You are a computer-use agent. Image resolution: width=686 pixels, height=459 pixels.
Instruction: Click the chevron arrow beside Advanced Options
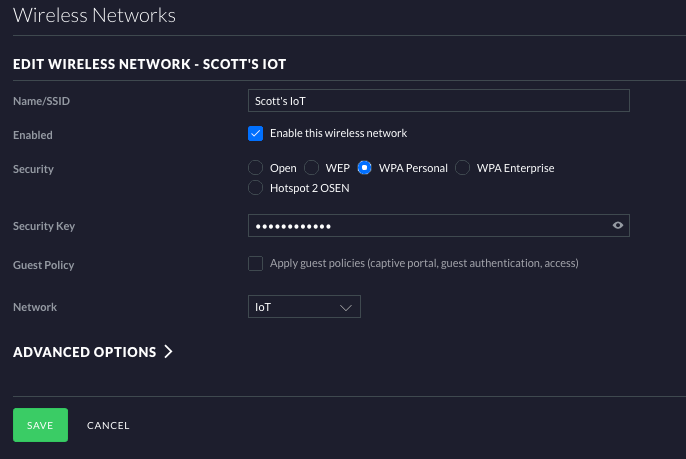coord(168,351)
